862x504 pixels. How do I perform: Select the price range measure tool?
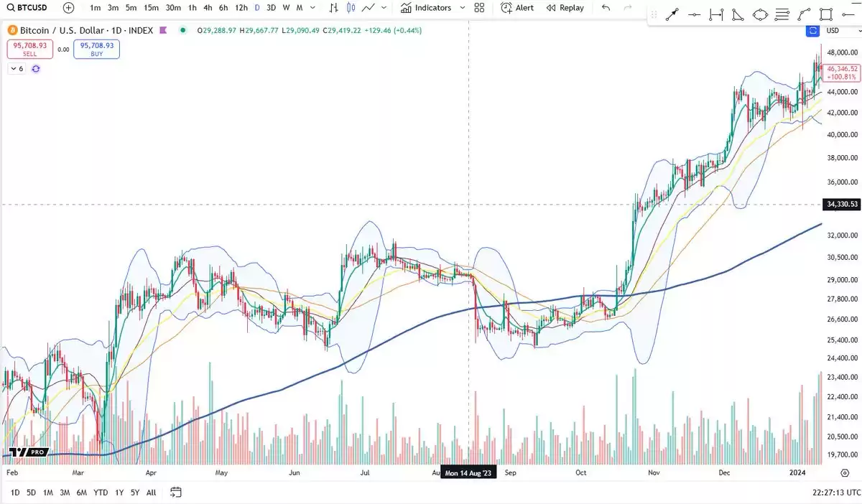point(716,14)
